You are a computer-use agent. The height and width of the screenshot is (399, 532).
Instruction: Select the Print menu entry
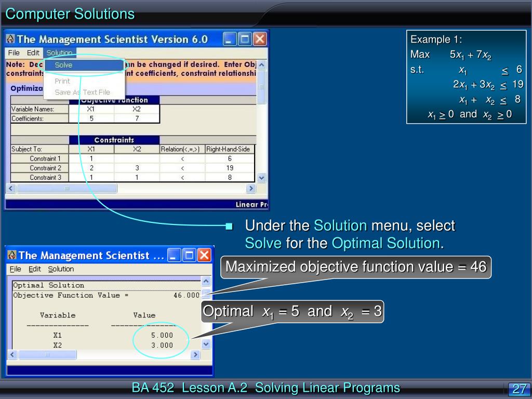[x=62, y=81]
